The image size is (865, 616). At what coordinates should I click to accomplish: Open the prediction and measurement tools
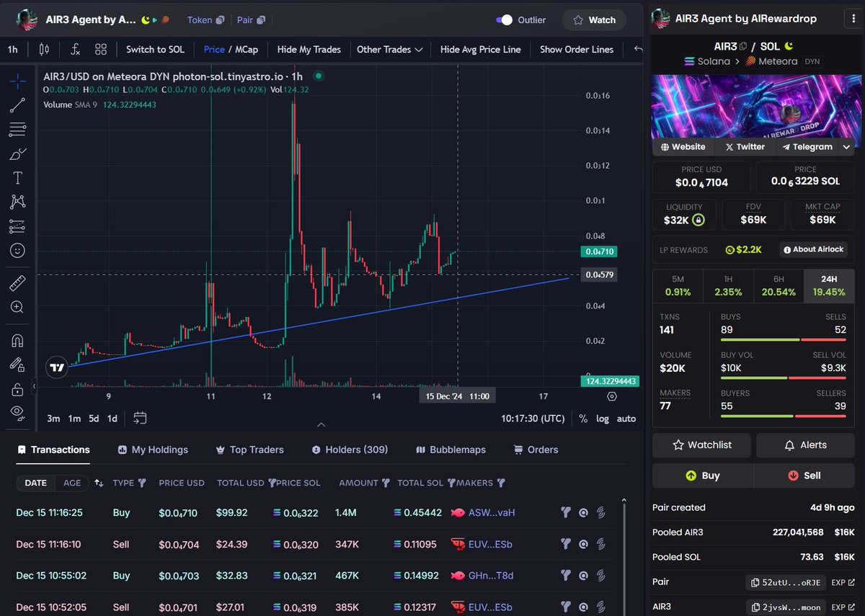click(x=17, y=226)
